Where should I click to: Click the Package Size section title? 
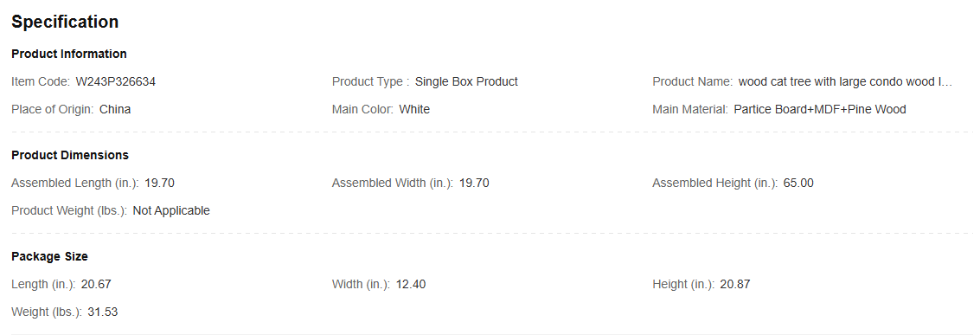tap(49, 256)
